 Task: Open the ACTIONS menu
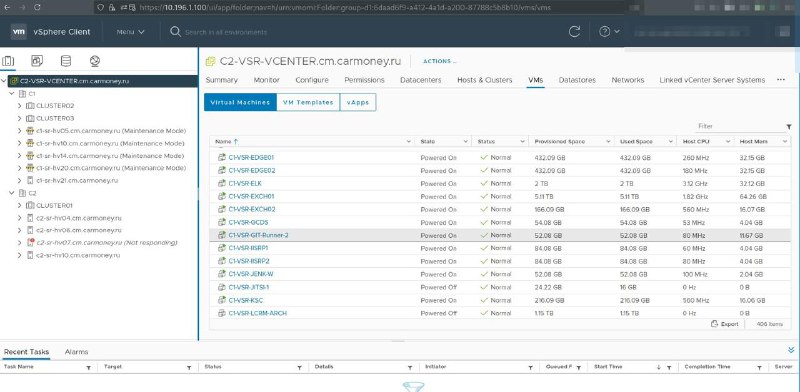[439, 61]
